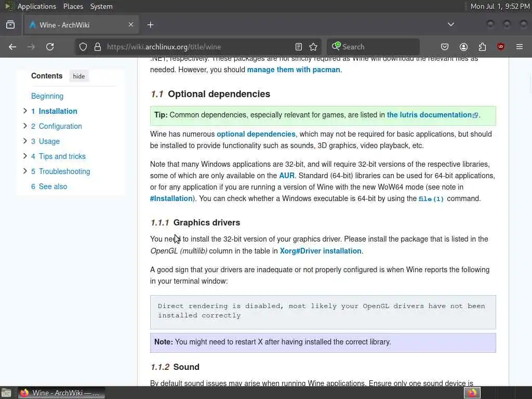Open the Firefox hamburger menu

pyautogui.click(x=520, y=47)
